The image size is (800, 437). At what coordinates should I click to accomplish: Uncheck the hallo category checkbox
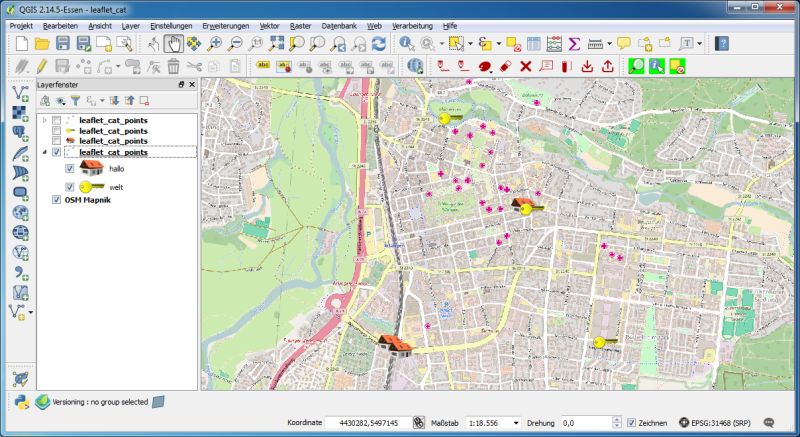70,169
